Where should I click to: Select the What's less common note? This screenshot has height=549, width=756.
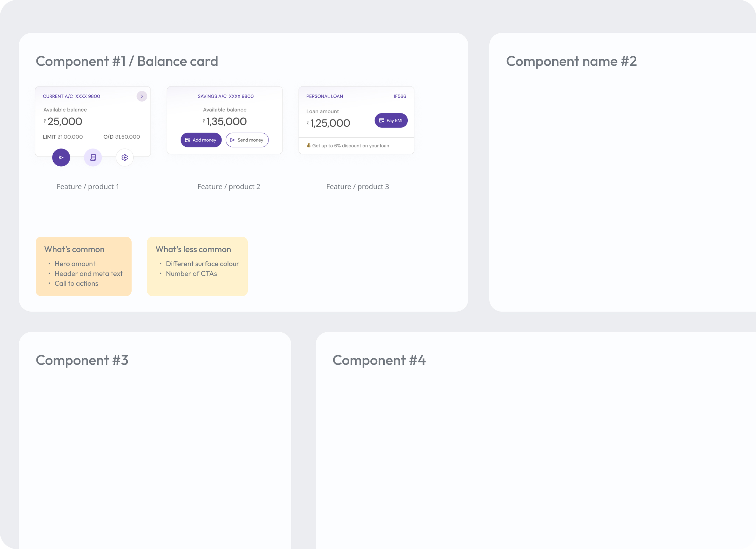197,266
